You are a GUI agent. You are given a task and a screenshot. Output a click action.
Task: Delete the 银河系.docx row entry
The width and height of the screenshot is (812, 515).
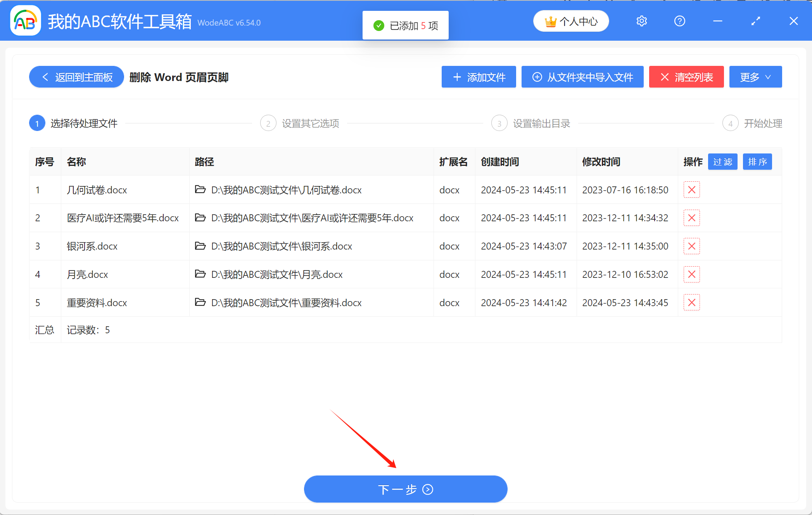(691, 246)
